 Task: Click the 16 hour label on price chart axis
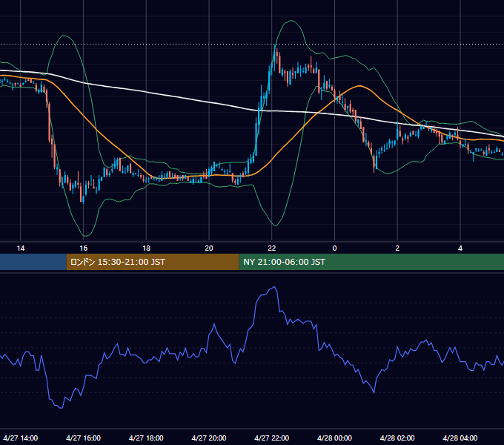tap(84, 248)
